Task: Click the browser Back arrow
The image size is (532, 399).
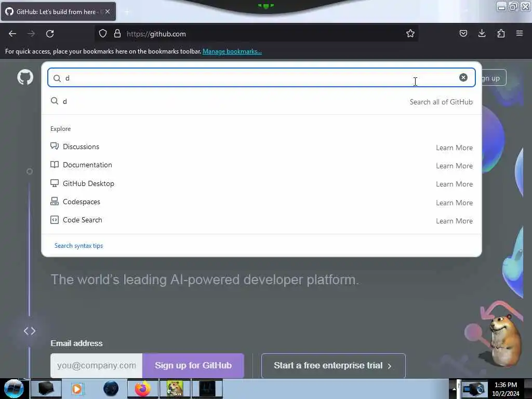Action: click(12, 34)
